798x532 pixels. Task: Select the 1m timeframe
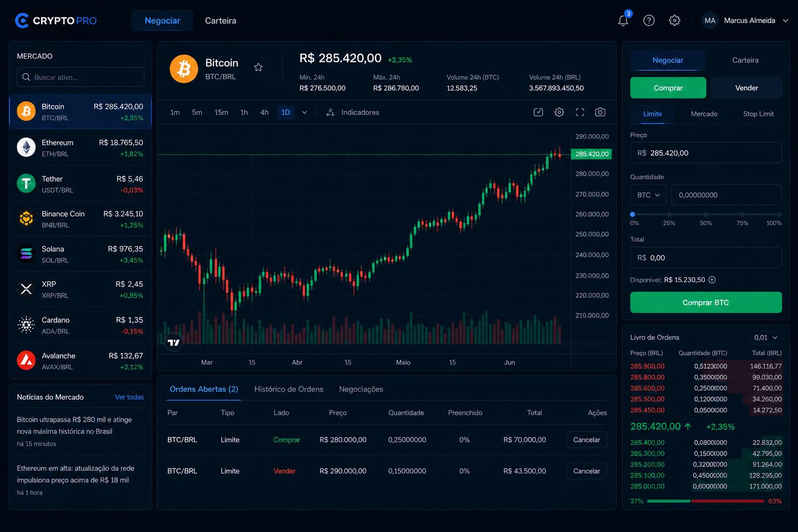(175, 112)
